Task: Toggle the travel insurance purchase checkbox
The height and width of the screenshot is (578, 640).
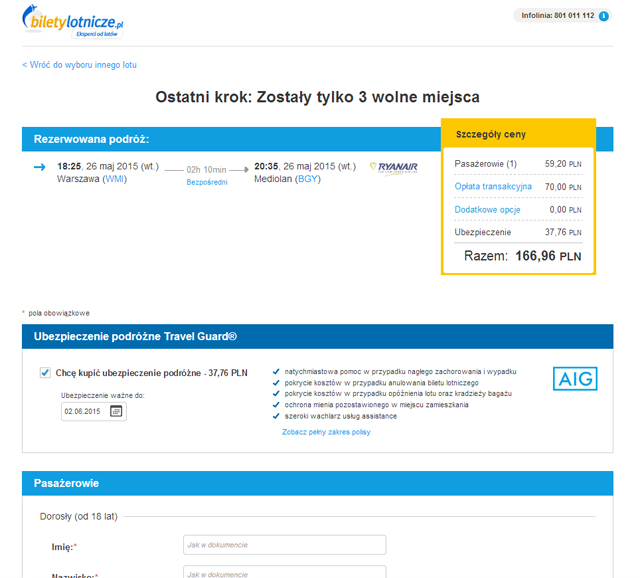Action: 45,373
